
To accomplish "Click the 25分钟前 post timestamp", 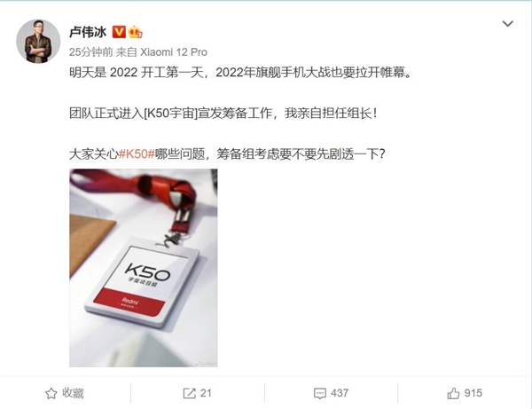I will [x=91, y=52].
